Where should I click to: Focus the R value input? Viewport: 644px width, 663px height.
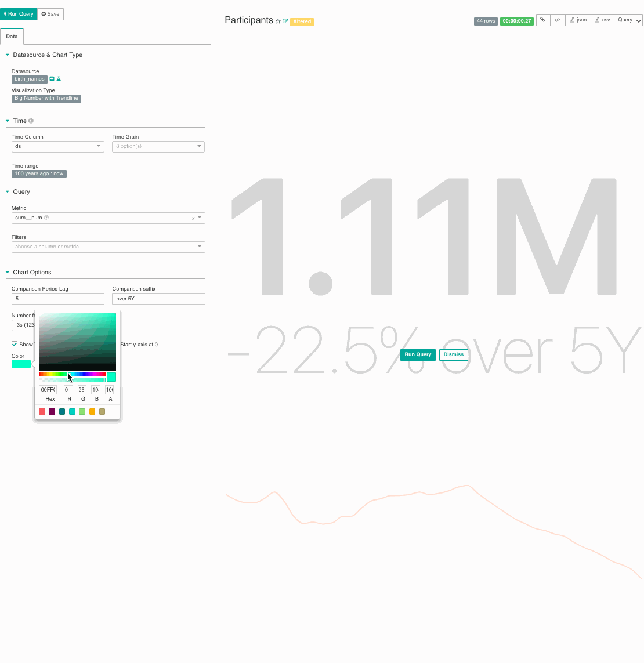[x=68, y=389]
